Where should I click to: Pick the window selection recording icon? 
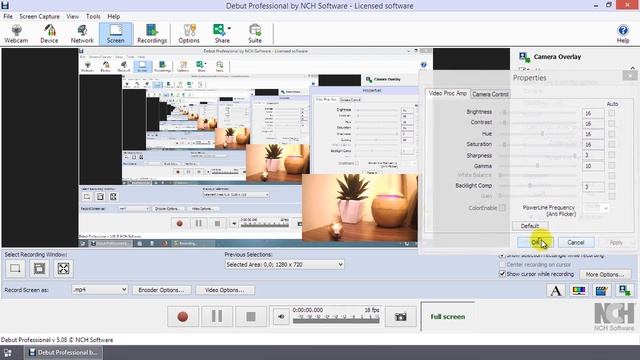coord(39,269)
